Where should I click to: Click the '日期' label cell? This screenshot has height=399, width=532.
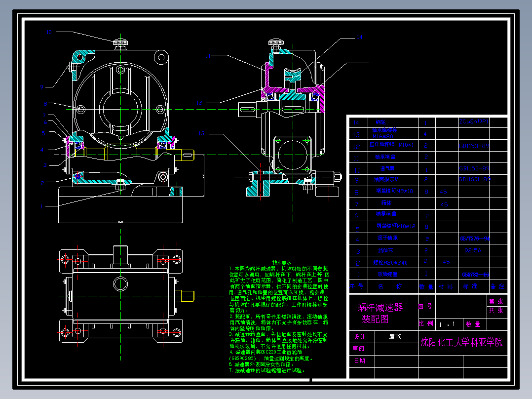click(360, 360)
